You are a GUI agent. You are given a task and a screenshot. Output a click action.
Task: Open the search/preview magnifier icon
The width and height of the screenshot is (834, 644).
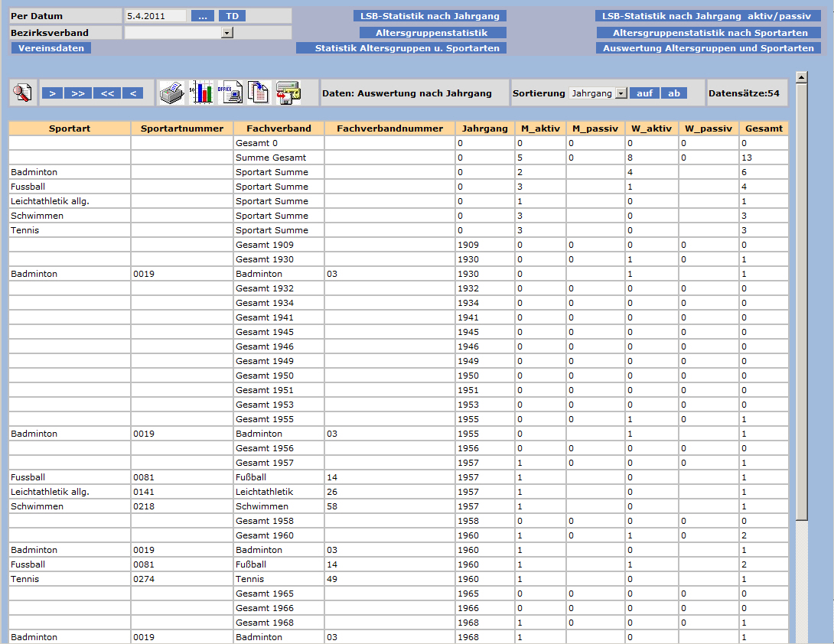point(22,93)
